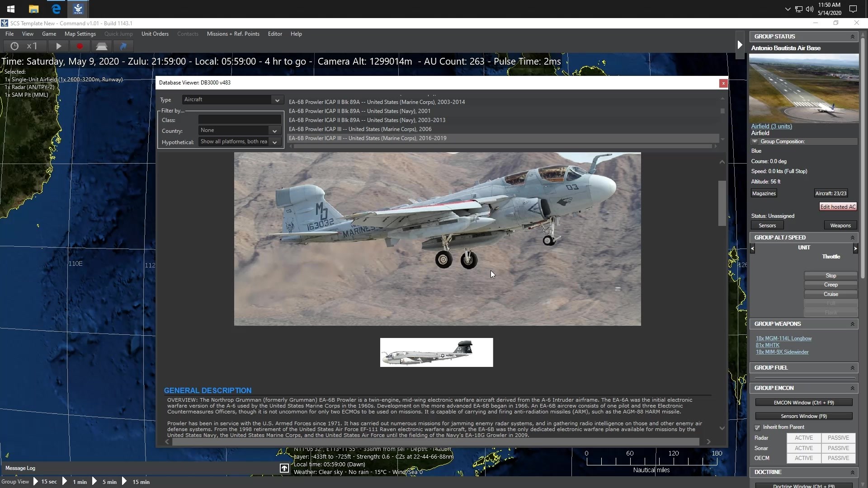The image size is (868, 488).
Task: Click the 1 min time-step arrow
Action: [x=65, y=481]
